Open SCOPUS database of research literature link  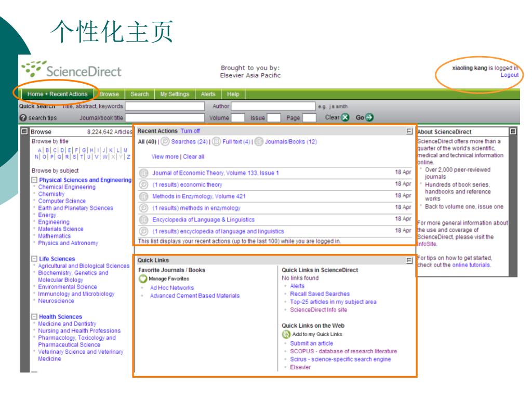pos(343,351)
